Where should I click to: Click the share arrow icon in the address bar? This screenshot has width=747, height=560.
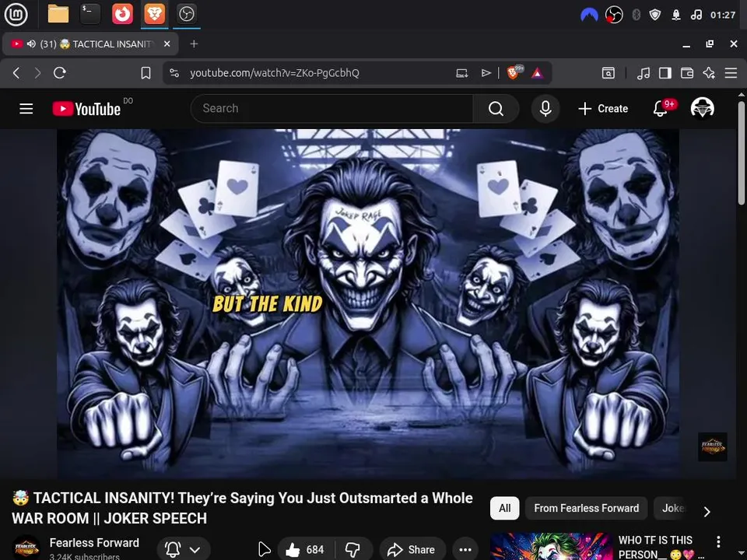[x=486, y=73]
